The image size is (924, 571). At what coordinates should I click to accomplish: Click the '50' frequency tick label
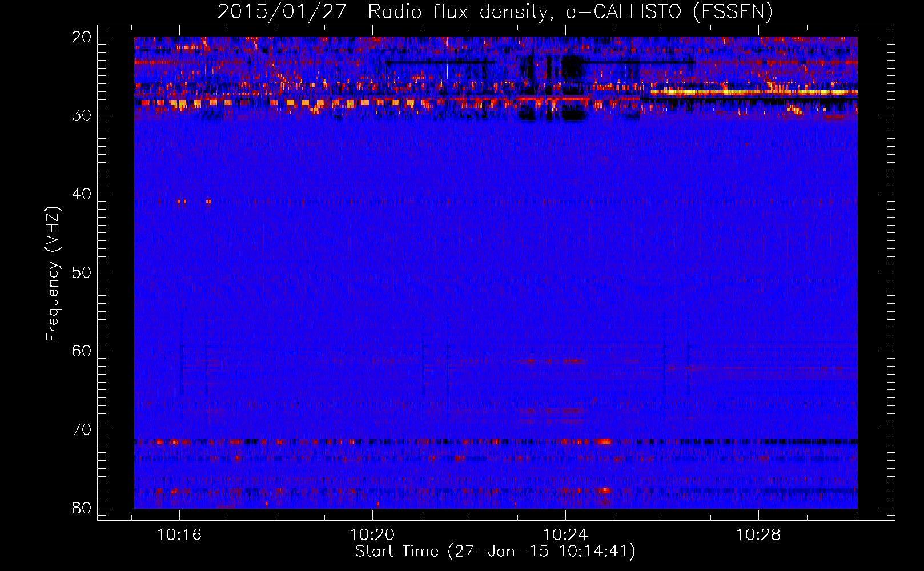[82, 272]
